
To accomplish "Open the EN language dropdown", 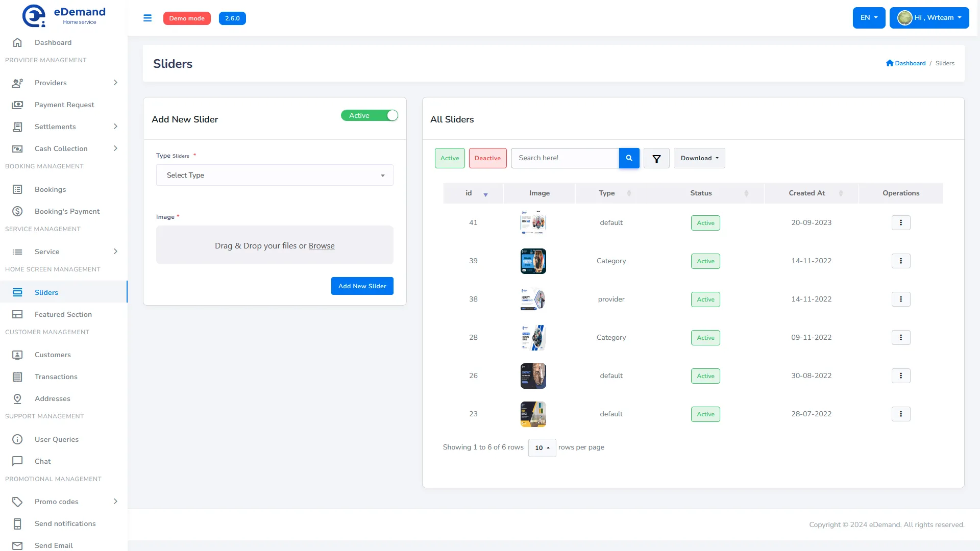I will 869,18.
